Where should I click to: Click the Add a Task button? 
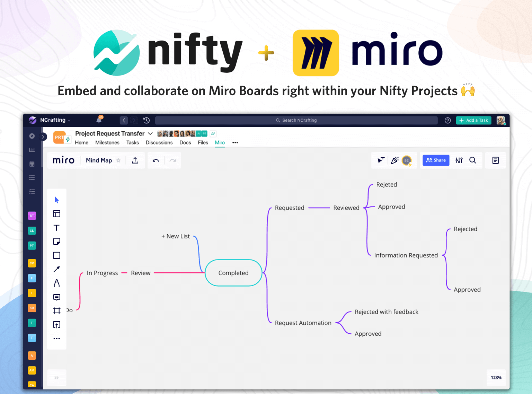click(473, 120)
